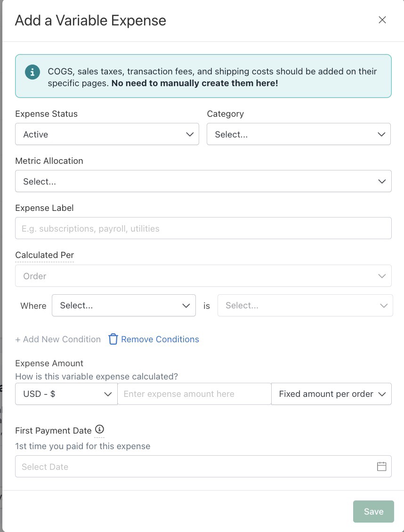Screen dimensions: 404x532
Task: Open the Fixed amount per order dropdown
Action: (x=331, y=394)
